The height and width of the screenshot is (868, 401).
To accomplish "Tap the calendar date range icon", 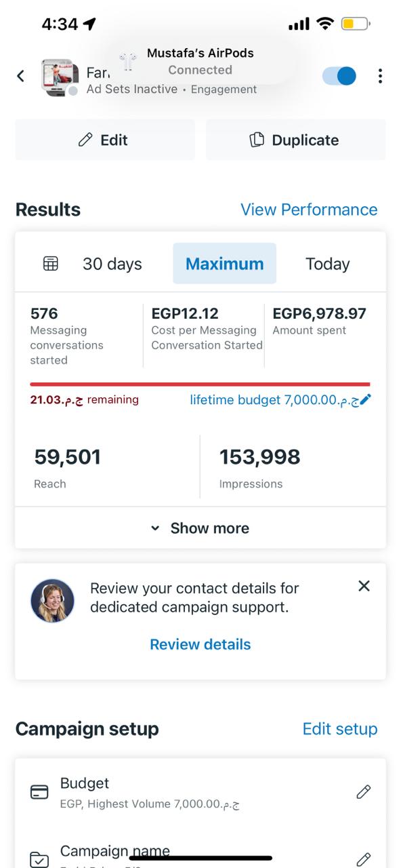I will (51, 264).
